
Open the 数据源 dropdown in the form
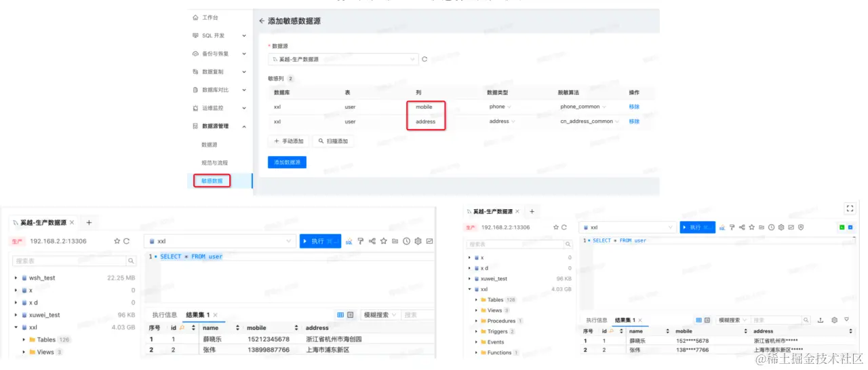pos(343,59)
